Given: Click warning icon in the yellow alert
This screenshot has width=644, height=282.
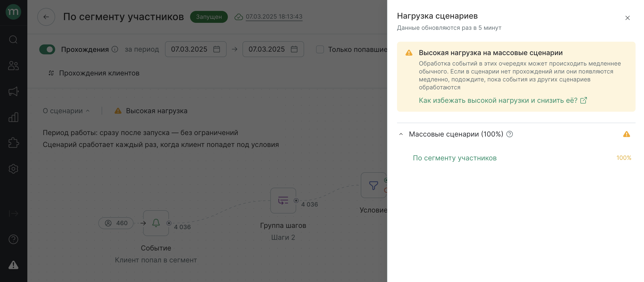Looking at the screenshot, I should [x=409, y=53].
